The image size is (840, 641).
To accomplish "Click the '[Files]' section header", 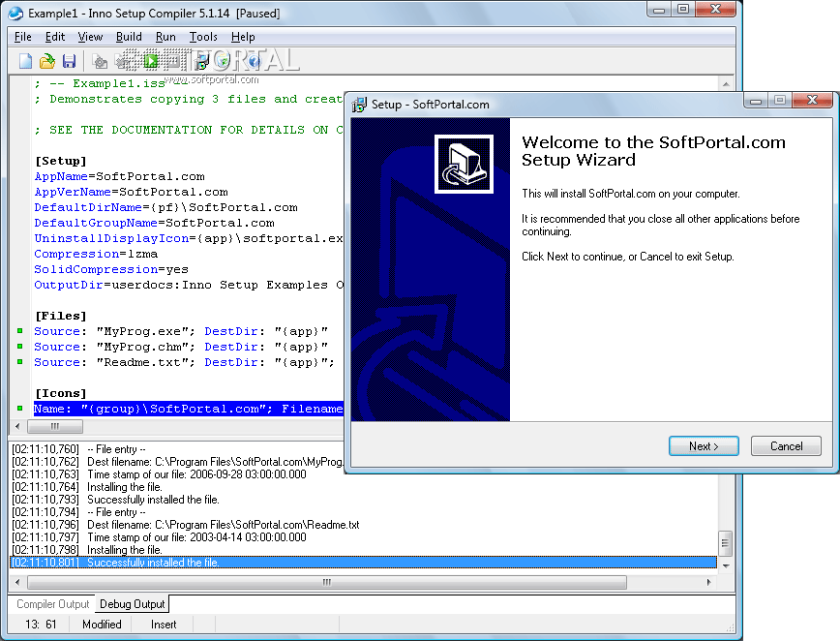I will pyautogui.click(x=61, y=316).
